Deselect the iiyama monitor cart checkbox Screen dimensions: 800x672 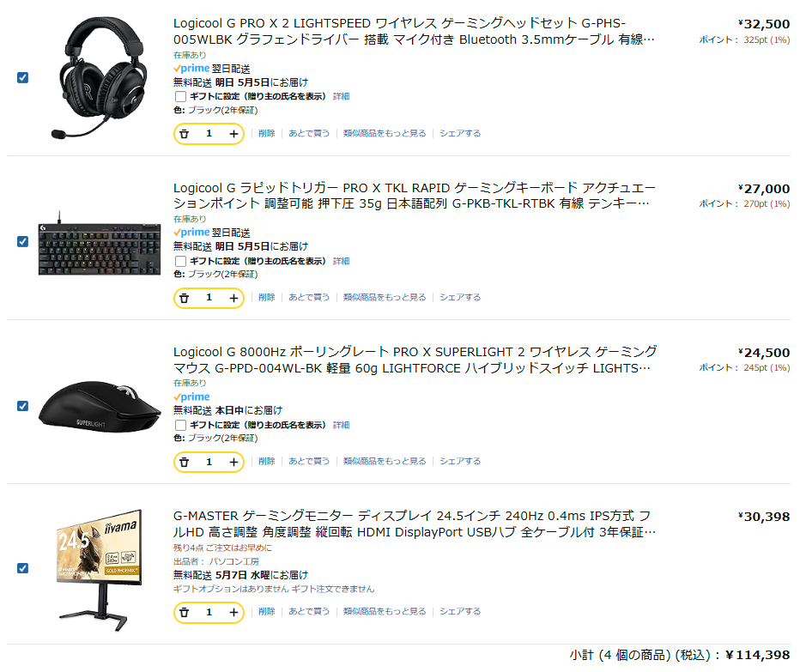tap(22, 568)
